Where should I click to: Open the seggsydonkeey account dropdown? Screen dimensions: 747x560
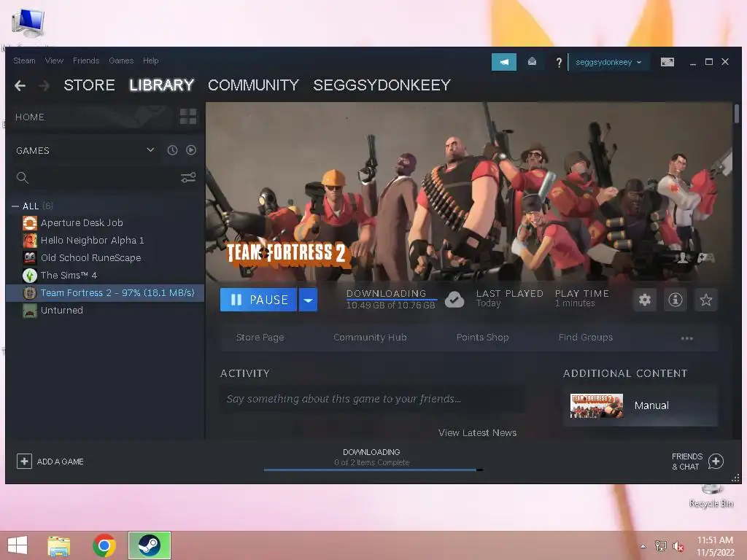608,62
